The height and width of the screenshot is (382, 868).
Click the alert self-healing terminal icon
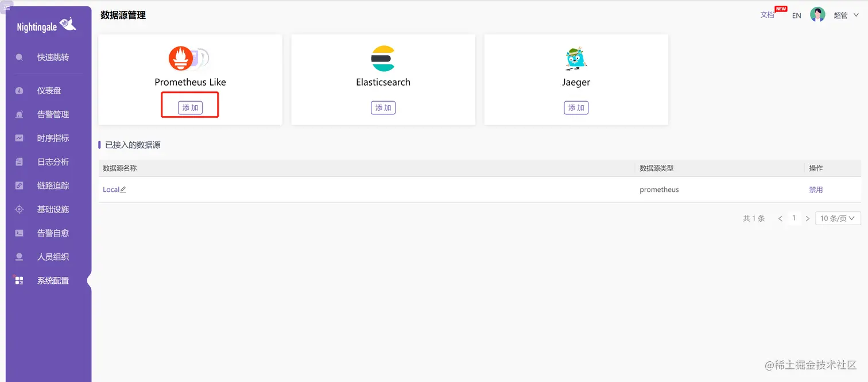[x=20, y=233]
